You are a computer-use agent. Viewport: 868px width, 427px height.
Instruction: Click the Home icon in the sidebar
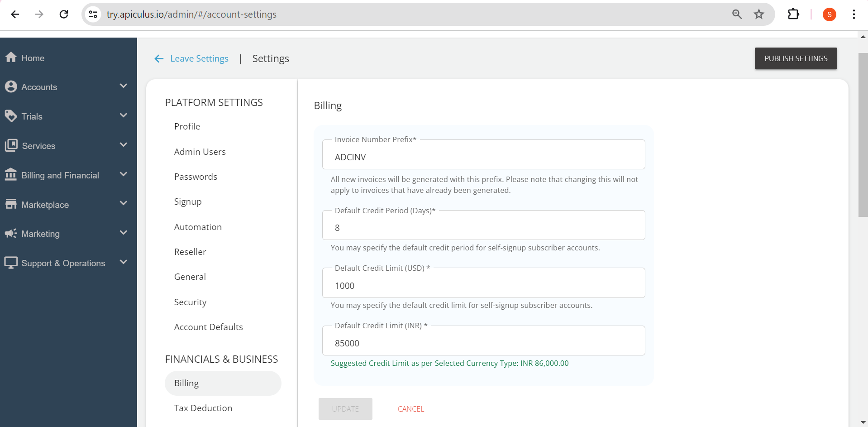[x=12, y=58]
